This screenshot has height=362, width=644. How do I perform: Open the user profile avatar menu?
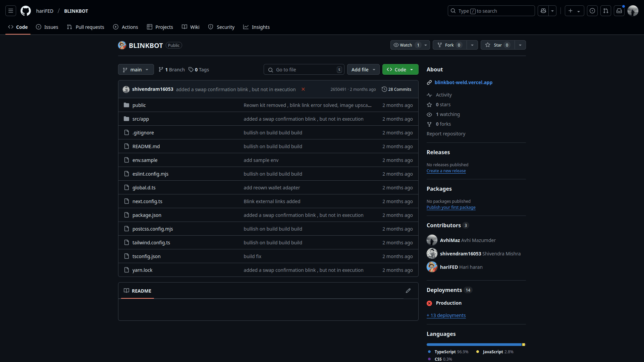(633, 11)
